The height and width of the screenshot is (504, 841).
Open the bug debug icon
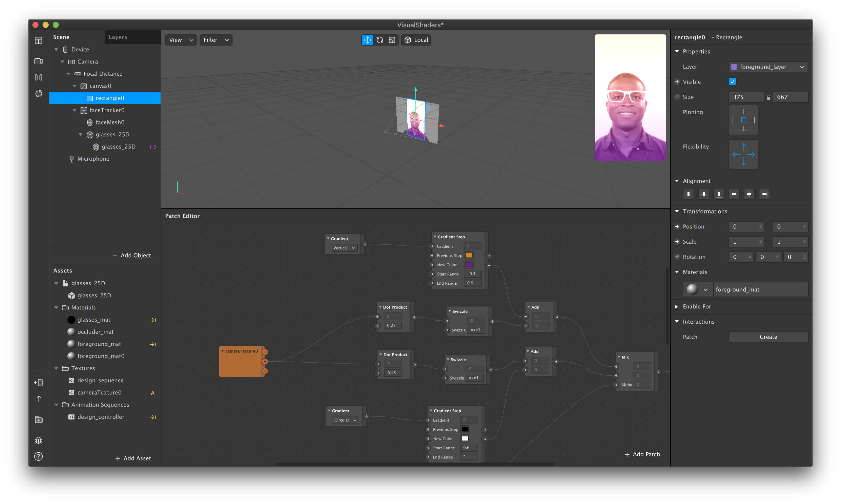click(39, 440)
